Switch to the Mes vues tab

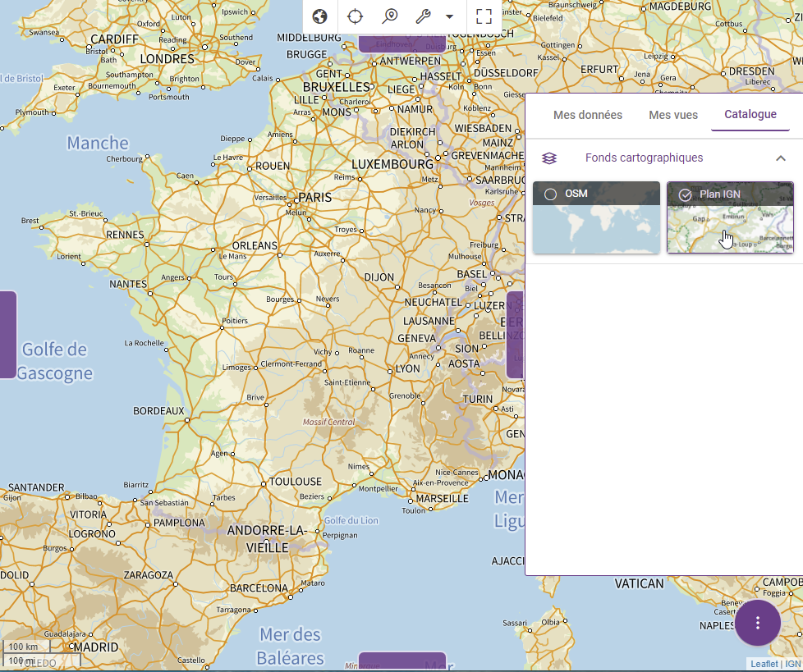673,115
